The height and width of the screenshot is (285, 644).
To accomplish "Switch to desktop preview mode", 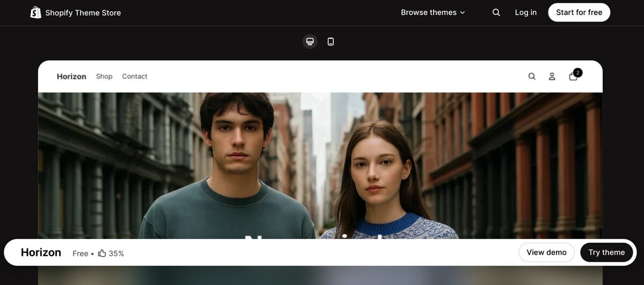I will (310, 41).
